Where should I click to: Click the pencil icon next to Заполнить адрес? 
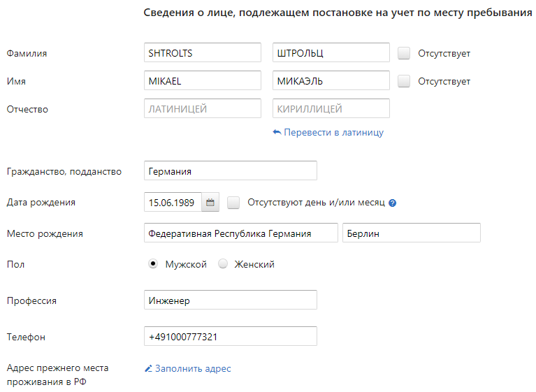[x=148, y=368]
